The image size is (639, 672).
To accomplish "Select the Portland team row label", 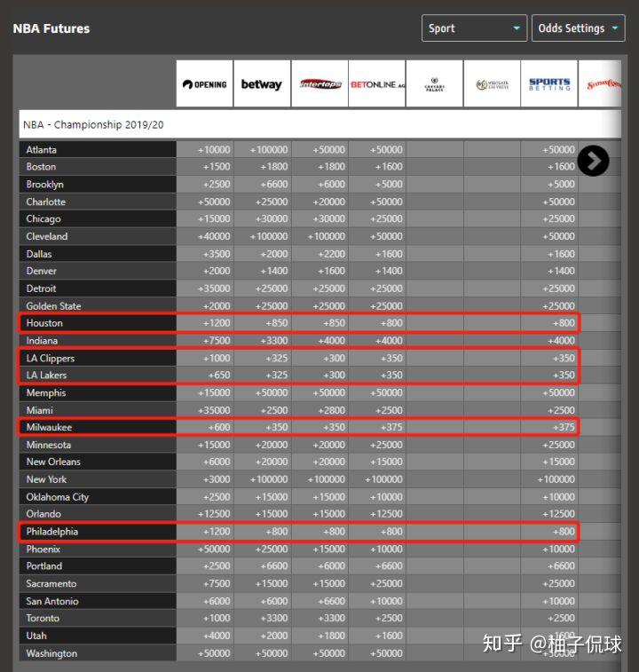I will [x=98, y=566].
